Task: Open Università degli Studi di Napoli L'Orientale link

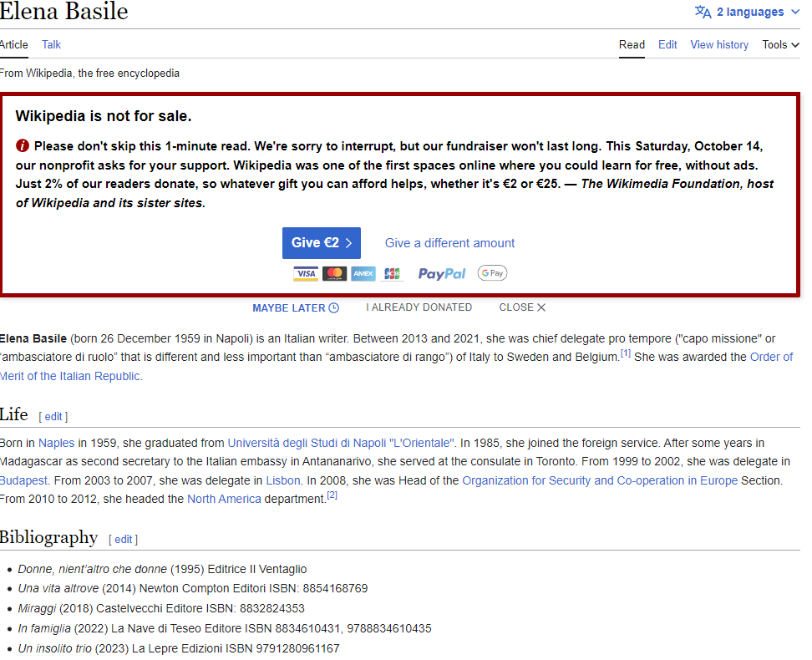Action: point(342,443)
